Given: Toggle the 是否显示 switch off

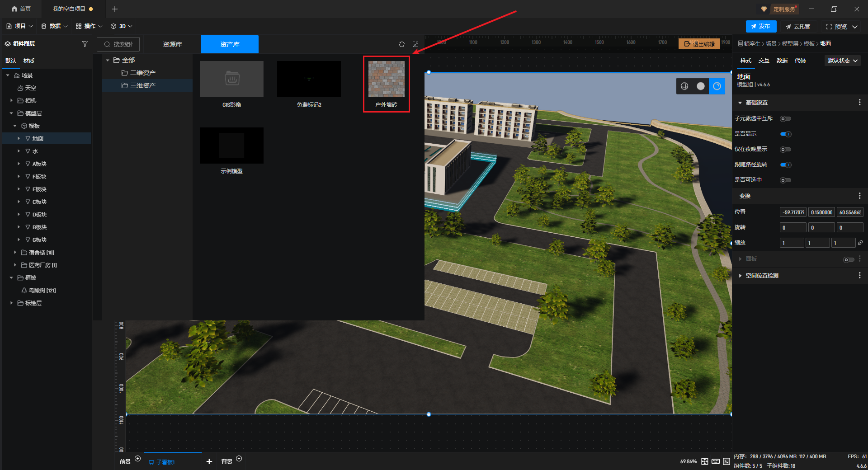Looking at the screenshot, I should tap(786, 134).
